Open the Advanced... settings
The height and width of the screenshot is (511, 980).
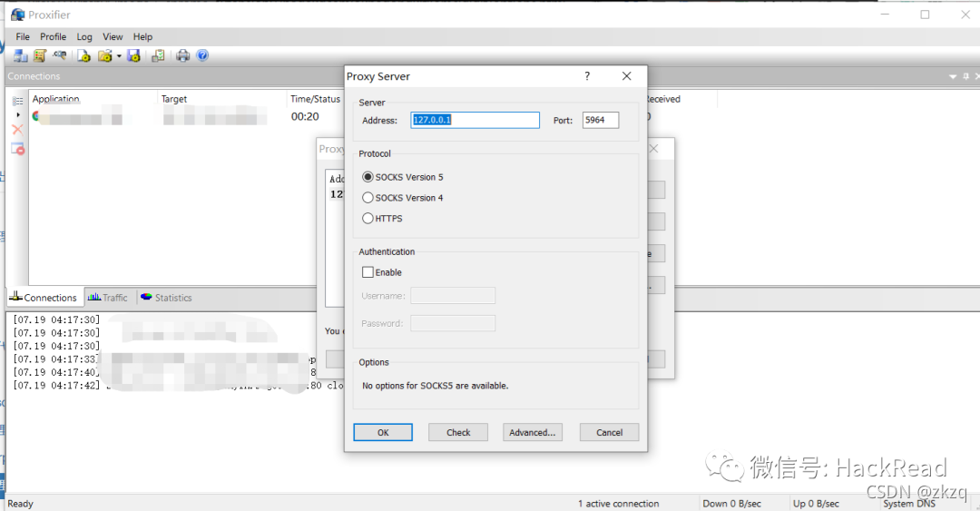(x=533, y=432)
